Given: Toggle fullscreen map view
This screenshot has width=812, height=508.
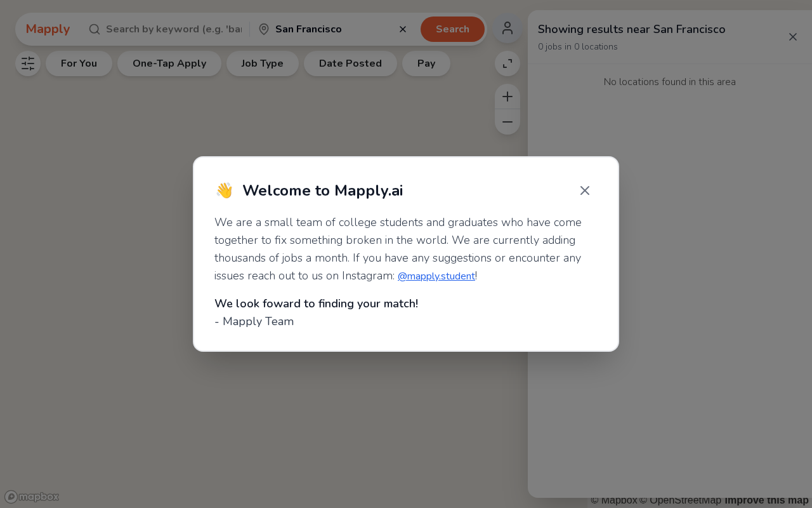Looking at the screenshot, I should pyautogui.click(x=507, y=63).
